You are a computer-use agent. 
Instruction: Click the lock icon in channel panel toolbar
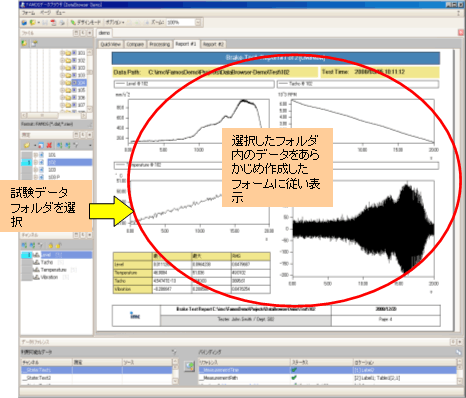tap(50, 246)
